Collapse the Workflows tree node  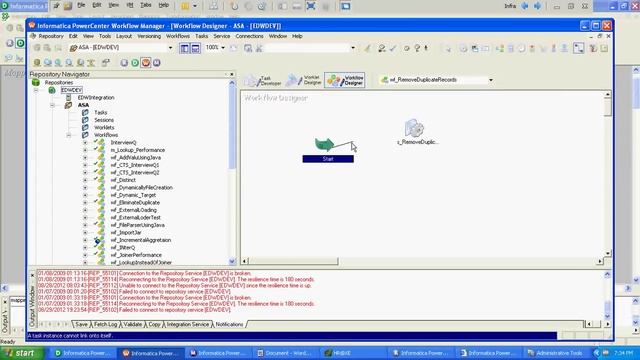[x=69, y=135]
